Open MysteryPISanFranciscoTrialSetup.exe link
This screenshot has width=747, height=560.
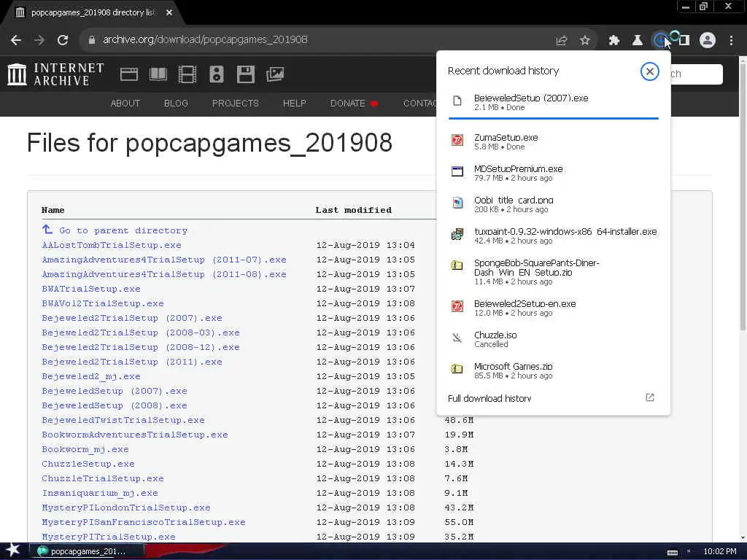click(144, 522)
